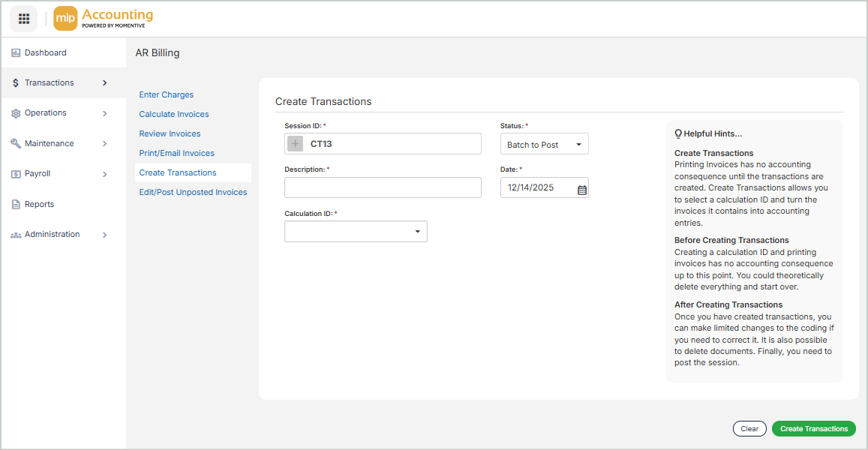Open the Calculation ID dropdown
Viewport: 868px width, 450px height.
coord(356,232)
